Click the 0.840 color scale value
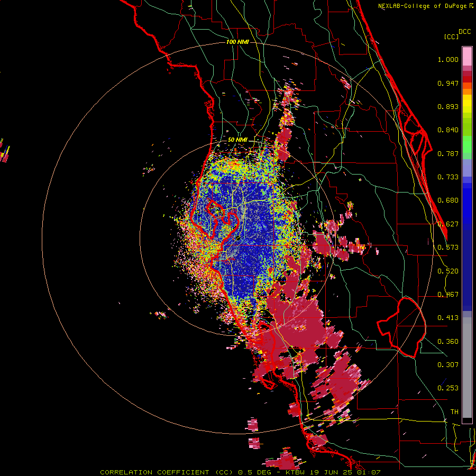 point(448,130)
